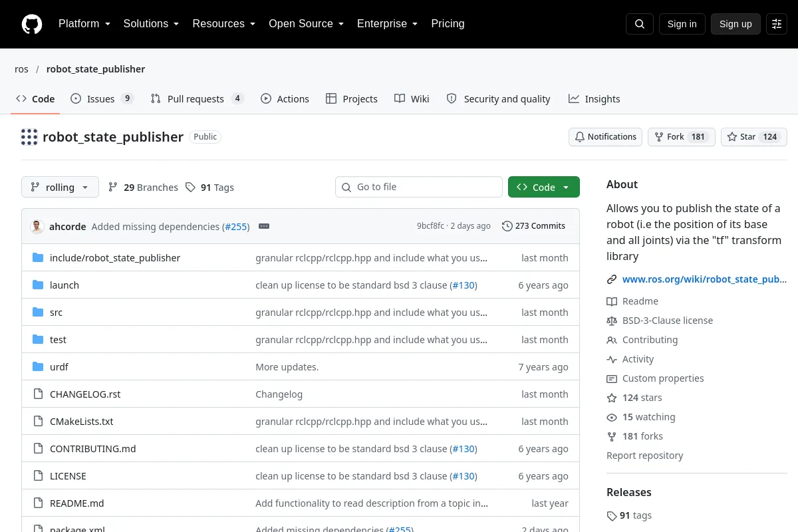Viewport: 798px width, 532px height.
Task: Open the search magnifier button
Action: click(640, 24)
